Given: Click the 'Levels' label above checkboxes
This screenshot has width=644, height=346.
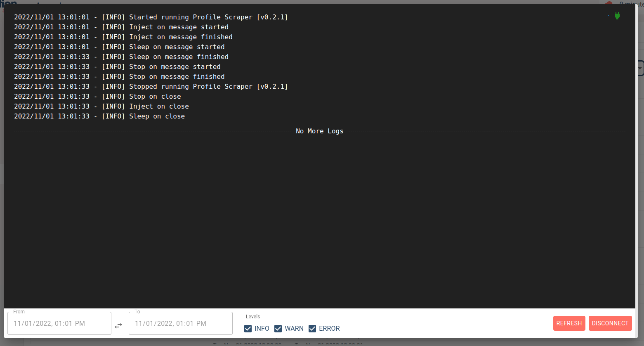Looking at the screenshot, I should pyautogui.click(x=253, y=317).
